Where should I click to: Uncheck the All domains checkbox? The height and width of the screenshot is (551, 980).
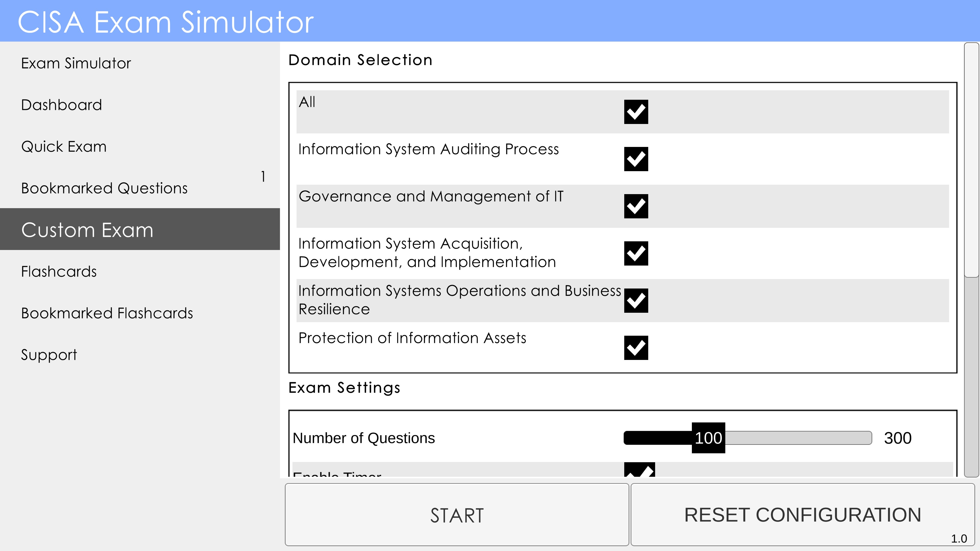[x=636, y=112]
